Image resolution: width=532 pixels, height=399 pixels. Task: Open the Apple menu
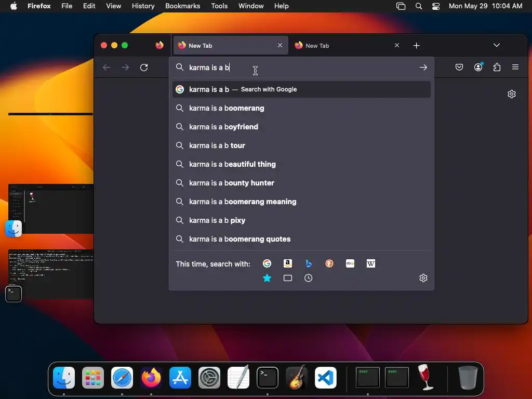point(14,6)
